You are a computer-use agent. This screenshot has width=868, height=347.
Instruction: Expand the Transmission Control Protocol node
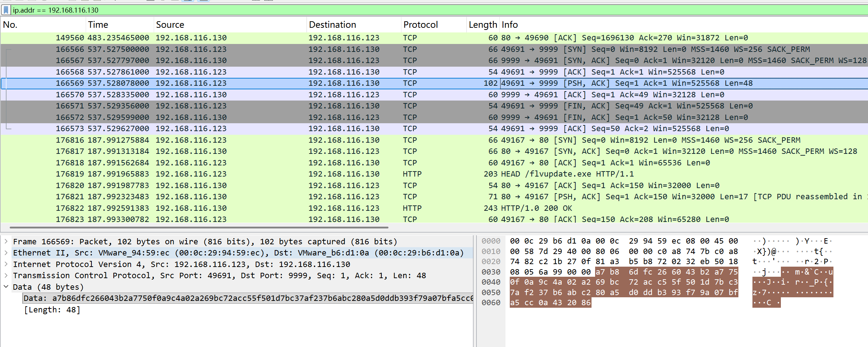coord(6,276)
